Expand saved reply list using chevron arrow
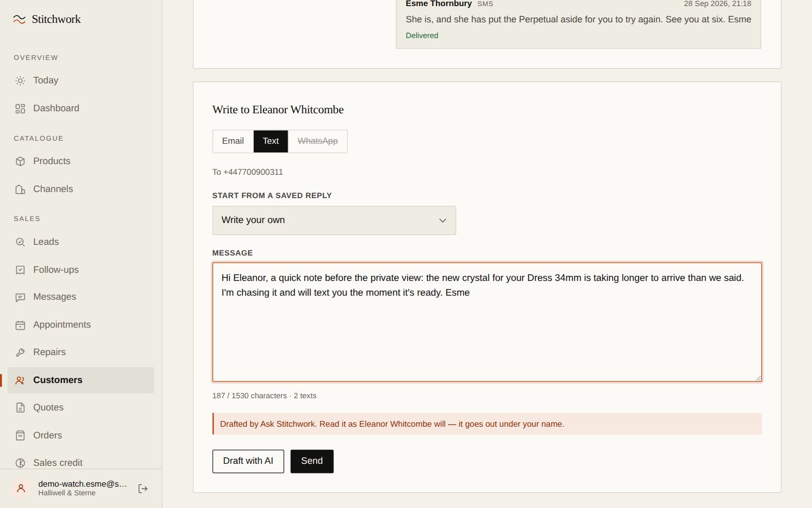This screenshot has height=508, width=812. 443,220
